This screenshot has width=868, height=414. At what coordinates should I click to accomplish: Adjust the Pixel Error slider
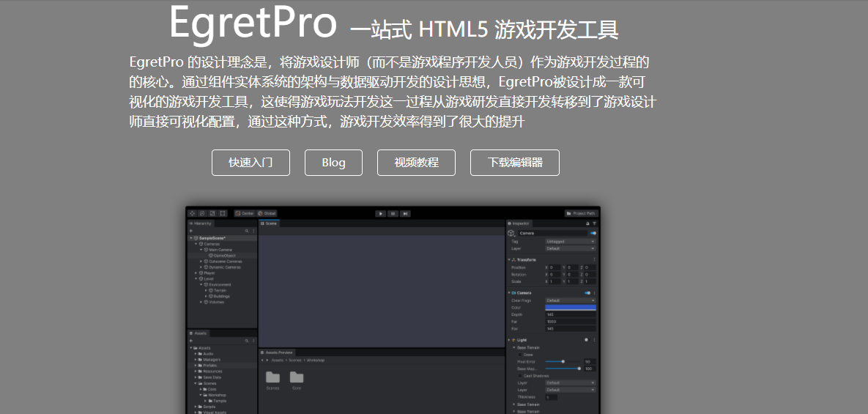click(563, 361)
